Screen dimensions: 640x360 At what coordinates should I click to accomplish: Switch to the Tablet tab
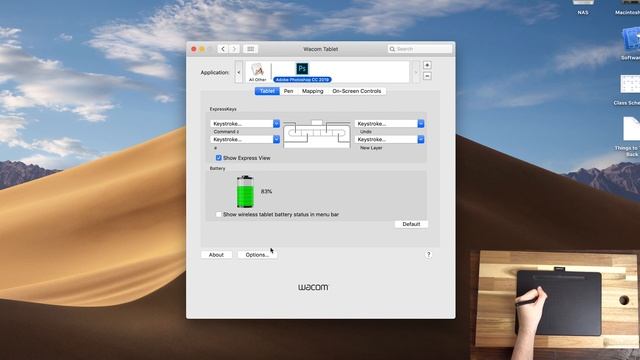coord(267,91)
